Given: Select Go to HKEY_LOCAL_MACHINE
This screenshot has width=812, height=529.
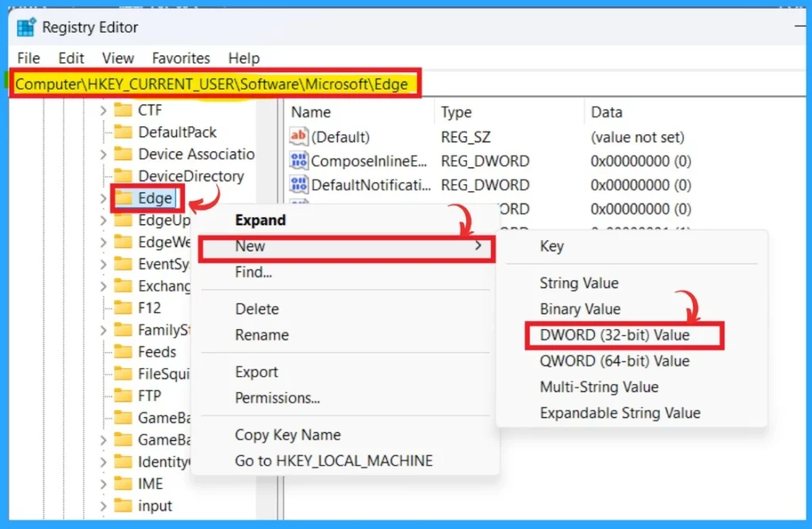Looking at the screenshot, I should pyautogui.click(x=344, y=461).
